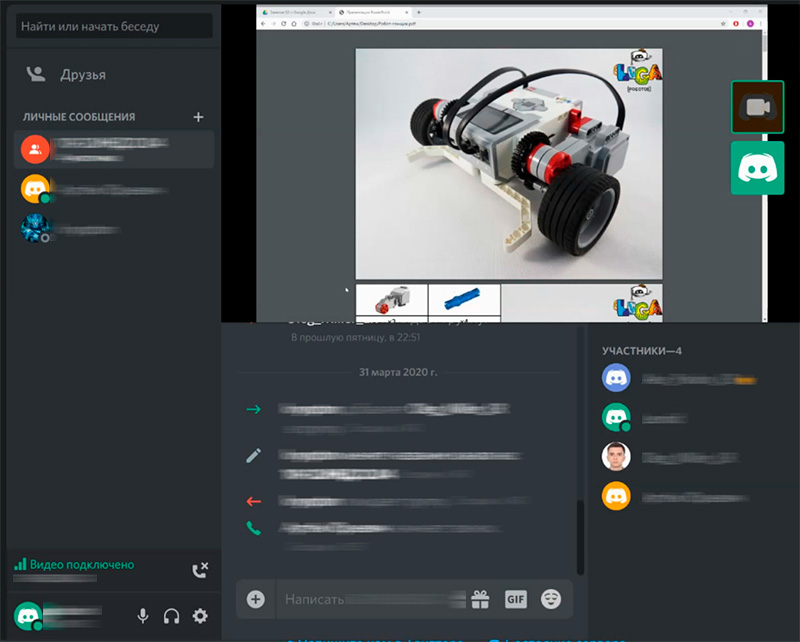Click the video camera participant tile
This screenshot has height=642, width=800.
[x=757, y=107]
